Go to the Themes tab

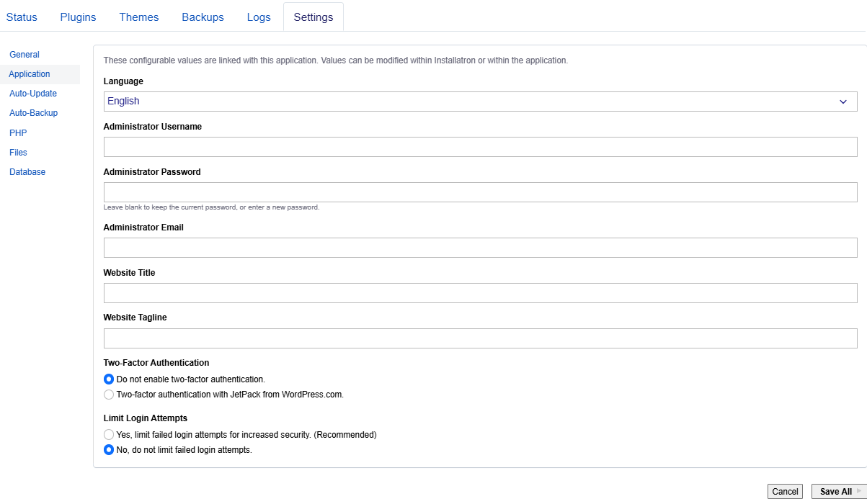pyautogui.click(x=139, y=17)
